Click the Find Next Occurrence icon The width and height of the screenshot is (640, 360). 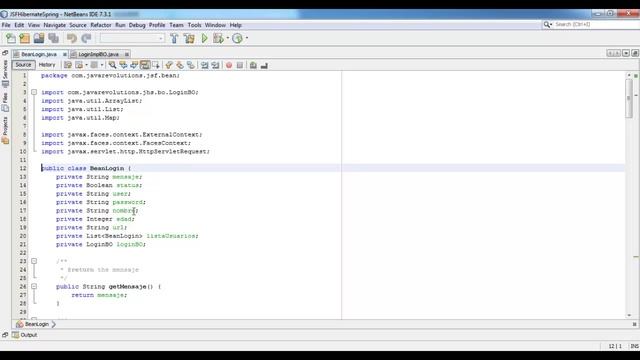coord(134,65)
